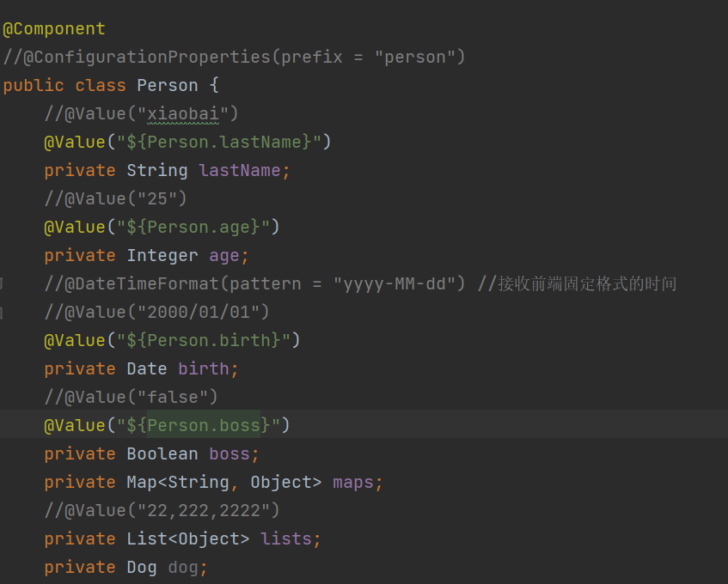Click the commented "22,222,2222" value line
The height and width of the screenshot is (584, 728).
[162, 511]
